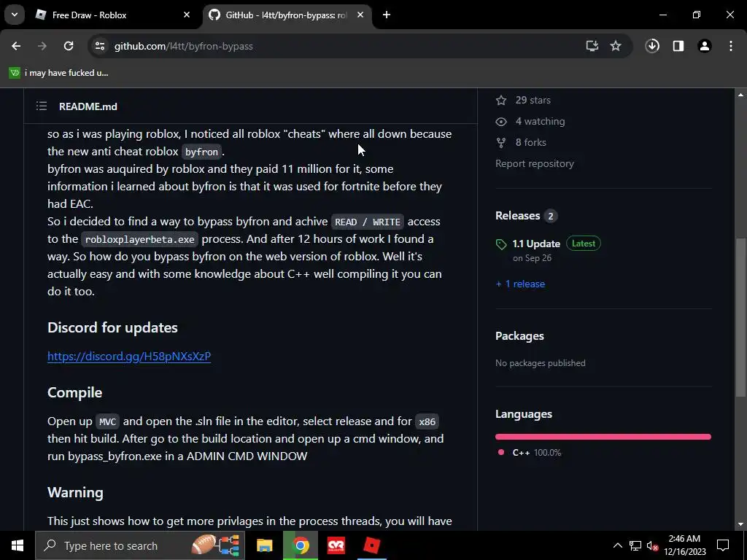The width and height of the screenshot is (747, 560).
Task: Reload the current page
Action: (69, 46)
